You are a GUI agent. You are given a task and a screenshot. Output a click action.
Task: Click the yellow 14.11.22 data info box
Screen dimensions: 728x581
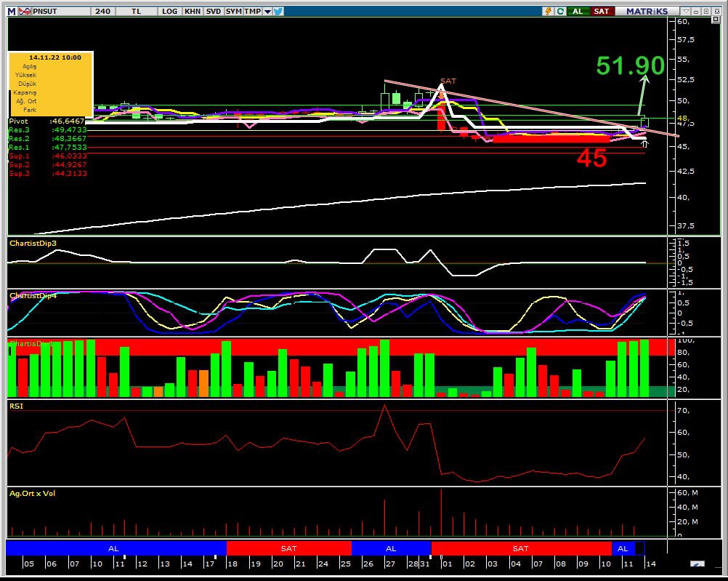click(50, 83)
